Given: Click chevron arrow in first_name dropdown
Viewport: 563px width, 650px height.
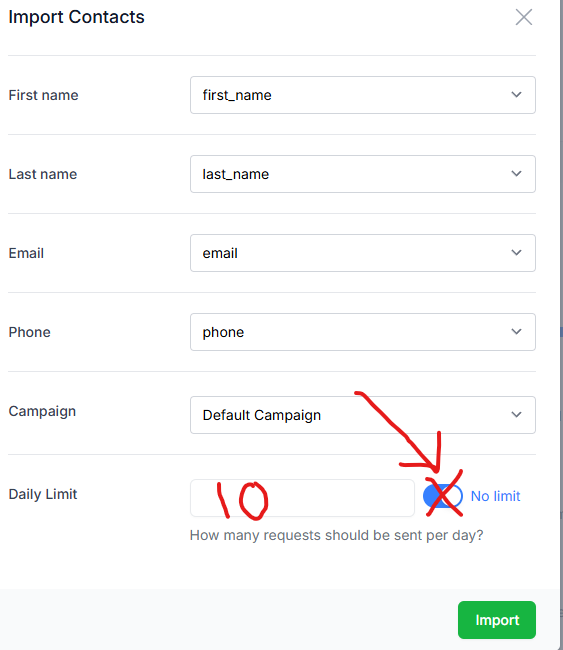Looking at the screenshot, I should coord(516,95).
